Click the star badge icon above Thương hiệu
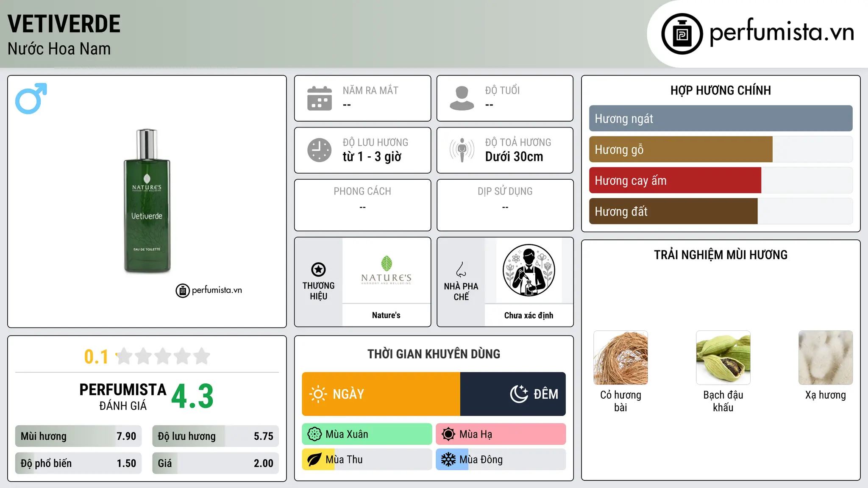The height and width of the screenshot is (488, 868). pyautogui.click(x=318, y=269)
